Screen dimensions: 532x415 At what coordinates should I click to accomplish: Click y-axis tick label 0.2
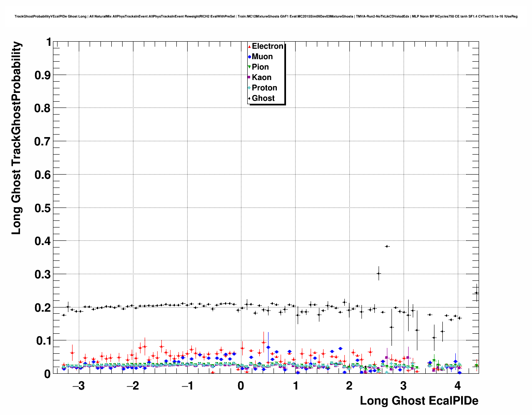[x=43, y=307]
